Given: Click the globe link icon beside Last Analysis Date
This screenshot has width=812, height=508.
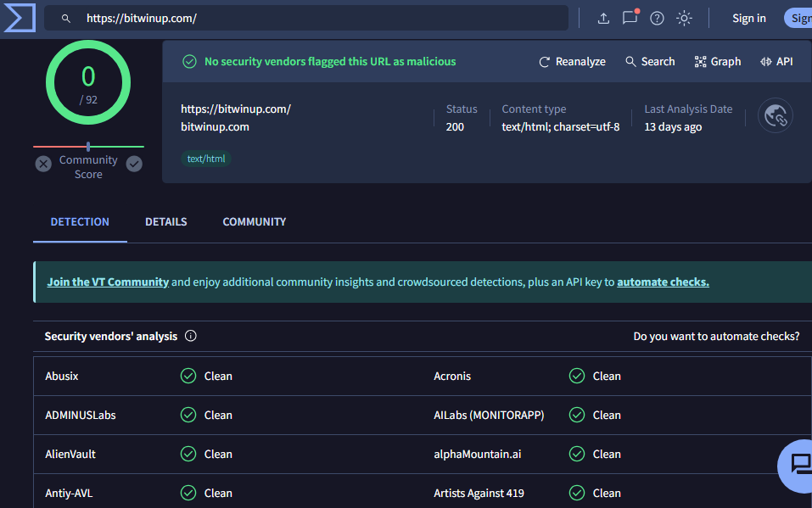Looking at the screenshot, I should (776, 115).
